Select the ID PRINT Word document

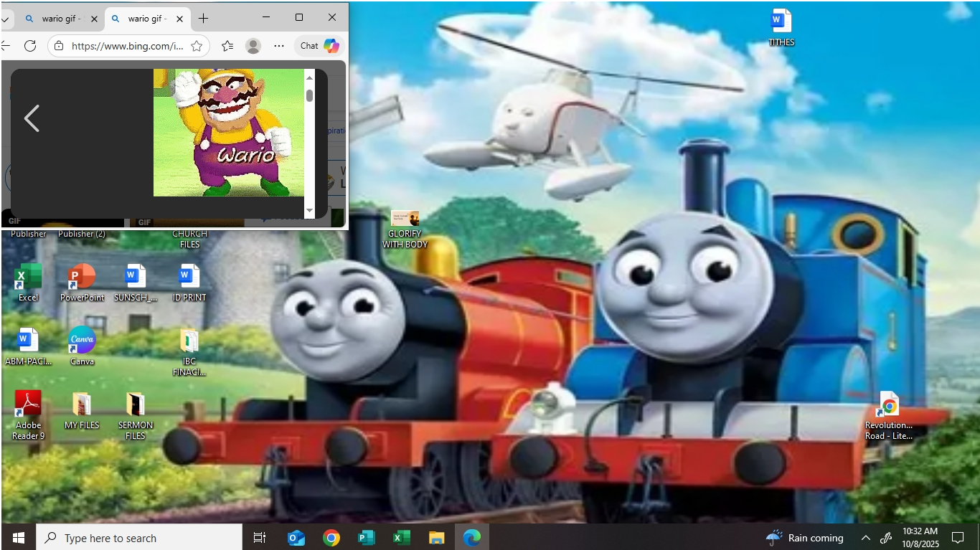189,283
